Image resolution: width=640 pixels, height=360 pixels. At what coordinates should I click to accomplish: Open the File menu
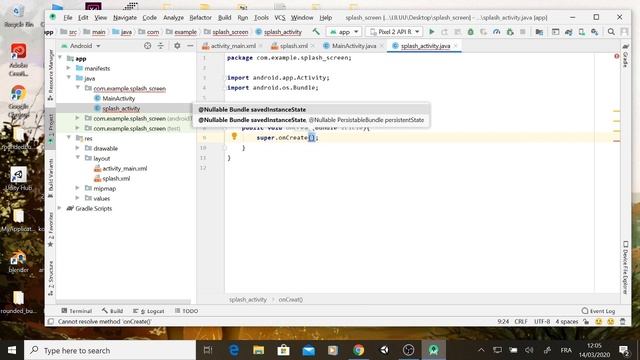pyautogui.click(x=68, y=18)
